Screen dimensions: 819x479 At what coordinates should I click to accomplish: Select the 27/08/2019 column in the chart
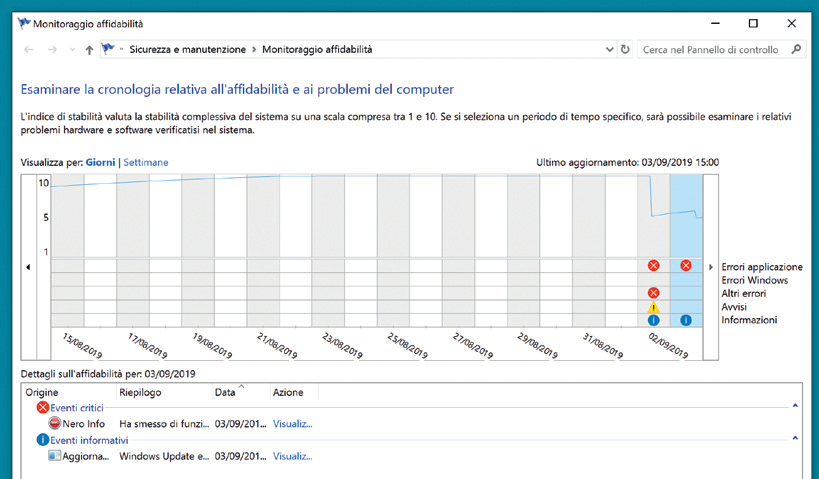(458, 251)
